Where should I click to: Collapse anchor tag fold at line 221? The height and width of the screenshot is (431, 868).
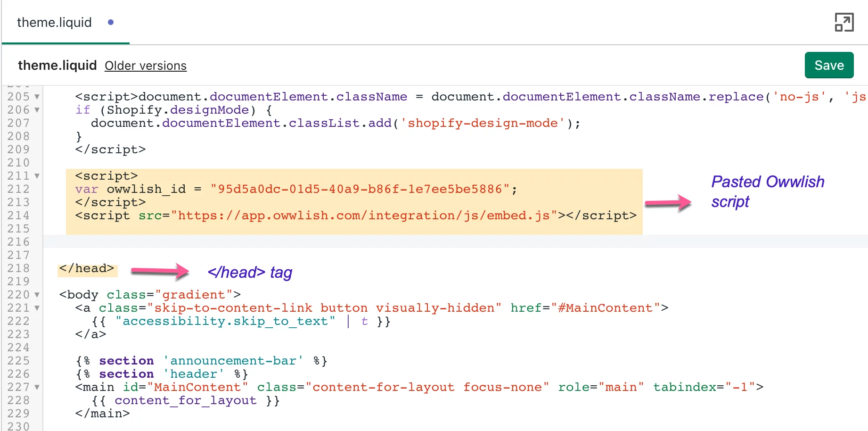coord(37,308)
